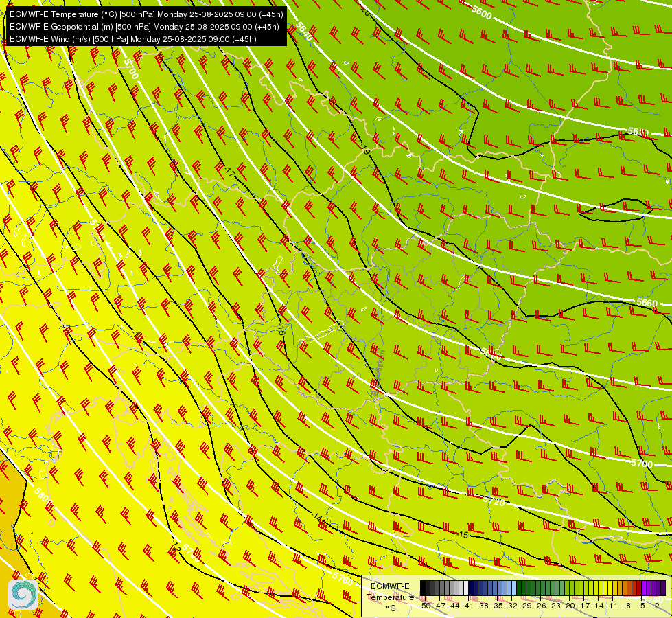Viewport: 672px width, 618px height.
Task: Click the '-17' isotherm label
Action: click(x=229, y=172)
